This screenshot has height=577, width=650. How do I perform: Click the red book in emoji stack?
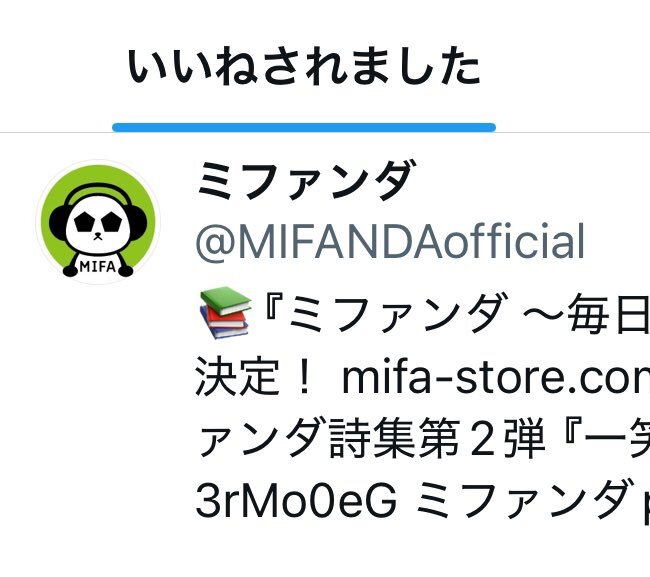[x=225, y=318]
